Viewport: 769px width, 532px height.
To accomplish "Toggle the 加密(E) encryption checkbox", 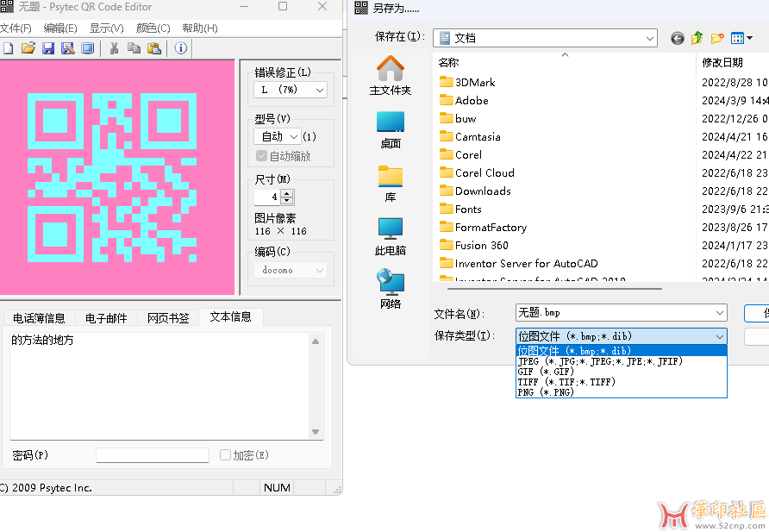I will click(225, 455).
